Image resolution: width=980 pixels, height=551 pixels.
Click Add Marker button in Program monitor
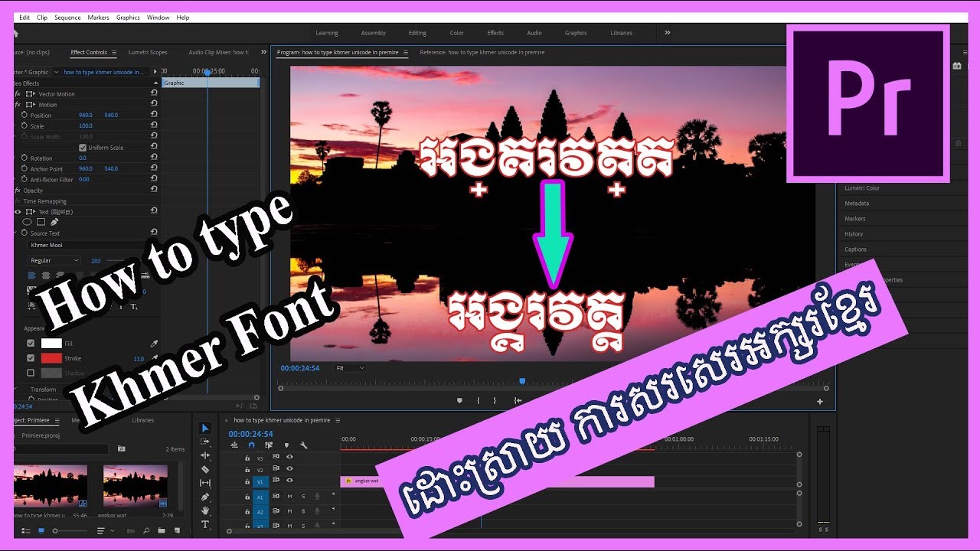pos(459,400)
